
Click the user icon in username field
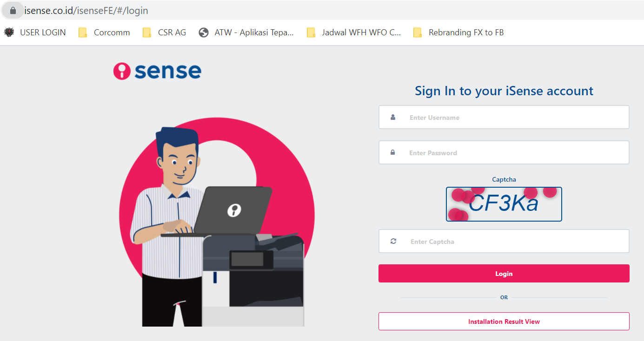pyautogui.click(x=393, y=117)
